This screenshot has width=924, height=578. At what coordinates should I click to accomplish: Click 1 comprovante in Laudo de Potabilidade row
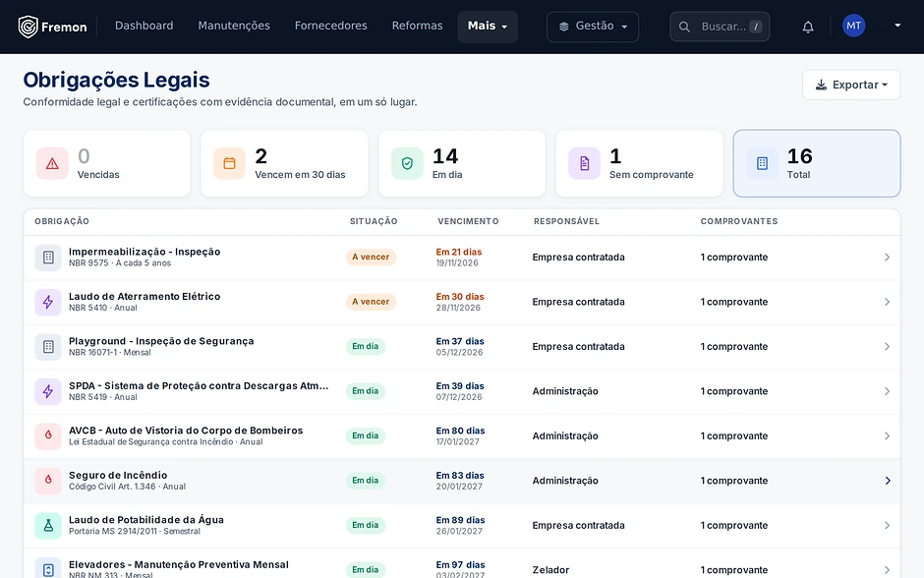734,526
